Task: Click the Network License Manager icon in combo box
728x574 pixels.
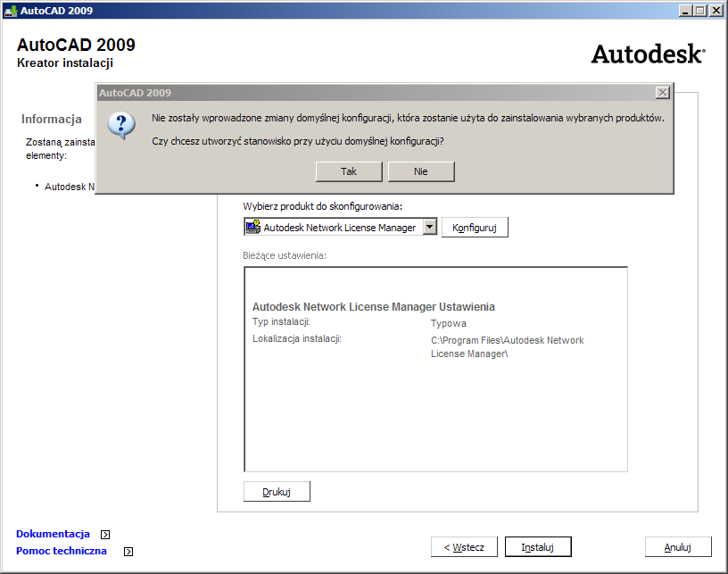Action: pyautogui.click(x=253, y=227)
